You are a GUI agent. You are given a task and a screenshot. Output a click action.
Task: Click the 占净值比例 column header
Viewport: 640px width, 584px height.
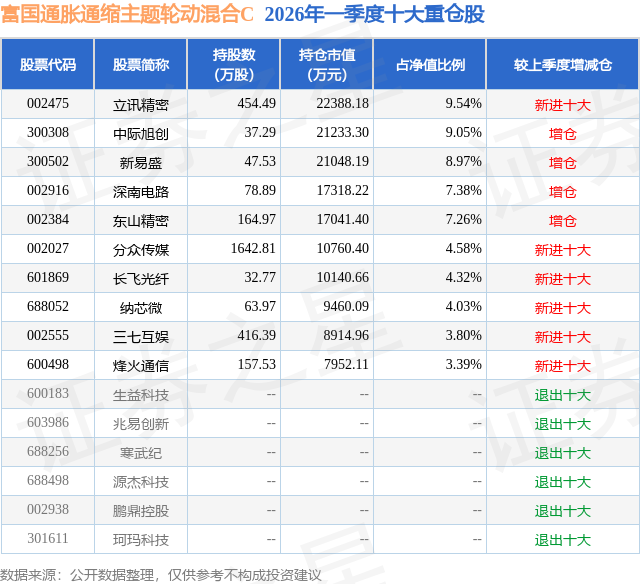click(x=430, y=64)
